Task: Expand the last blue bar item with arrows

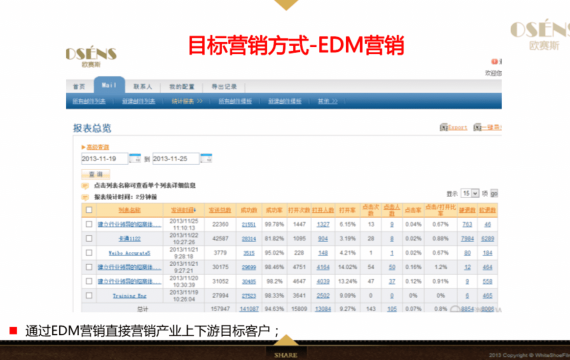Action: click(x=328, y=101)
